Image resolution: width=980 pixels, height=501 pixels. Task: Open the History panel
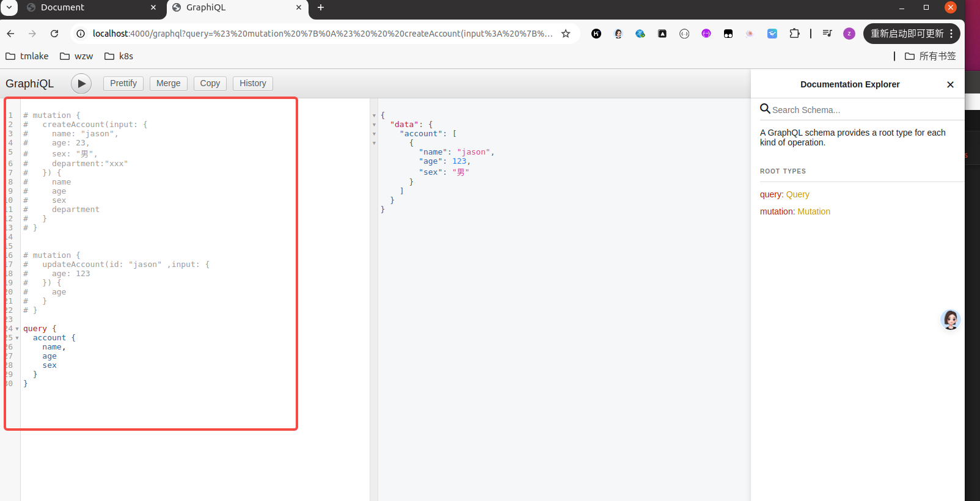tap(252, 84)
